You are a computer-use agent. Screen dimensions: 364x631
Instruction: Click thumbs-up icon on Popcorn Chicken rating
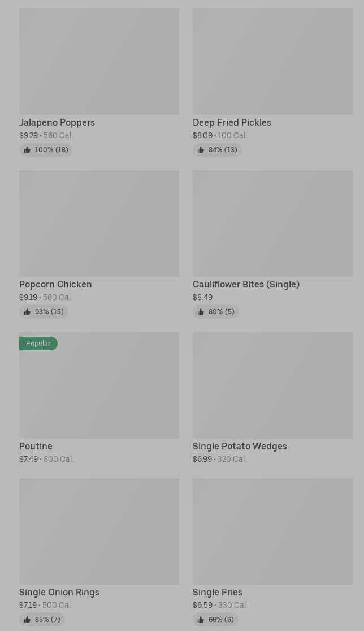pos(27,312)
